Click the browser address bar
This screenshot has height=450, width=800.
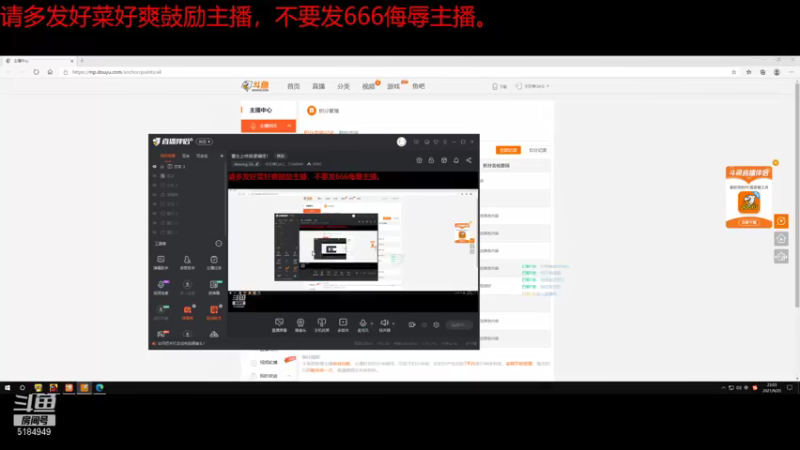398,72
